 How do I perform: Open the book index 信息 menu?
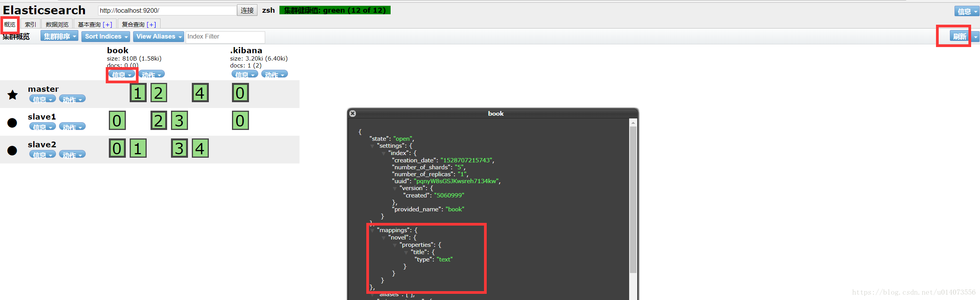122,74
